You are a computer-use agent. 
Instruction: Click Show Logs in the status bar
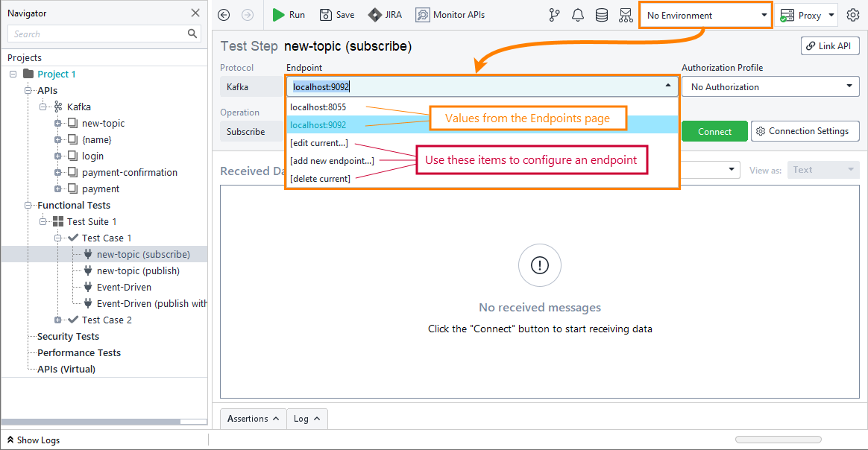tap(35, 440)
